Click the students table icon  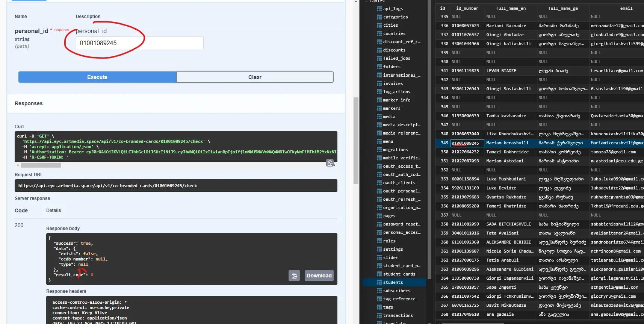(x=379, y=282)
